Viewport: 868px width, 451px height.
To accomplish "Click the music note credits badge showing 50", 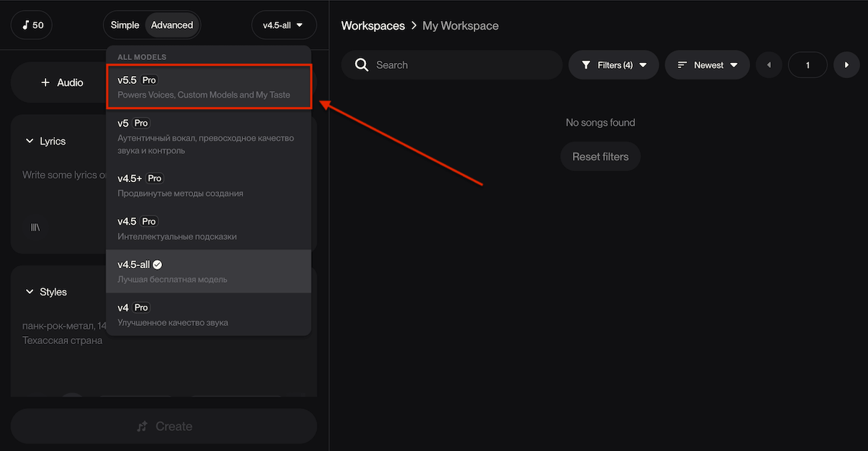I will (x=32, y=25).
